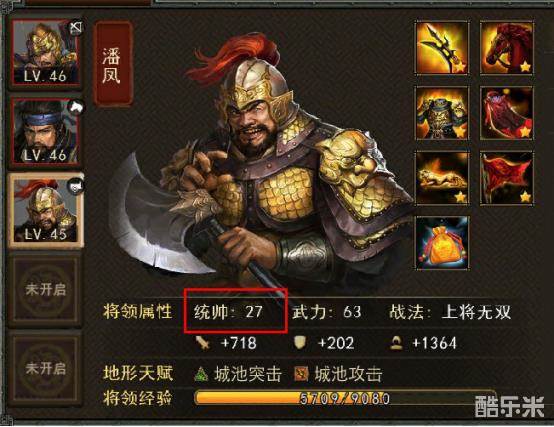Image resolution: width=554 pixels, height=427 pixels.
Task: Select the 城池突击 terrain talent icon
Action: coord(201,374)
